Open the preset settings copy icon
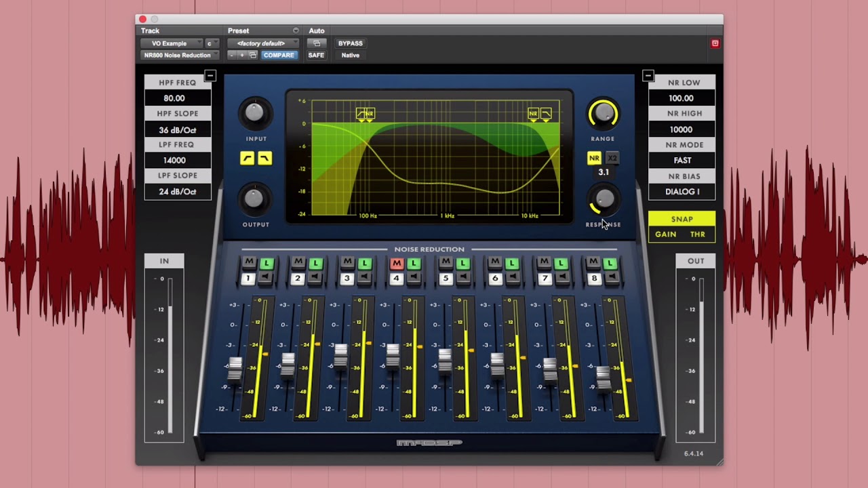The height and width of the screenshot is (488, 868). point(253,55)
